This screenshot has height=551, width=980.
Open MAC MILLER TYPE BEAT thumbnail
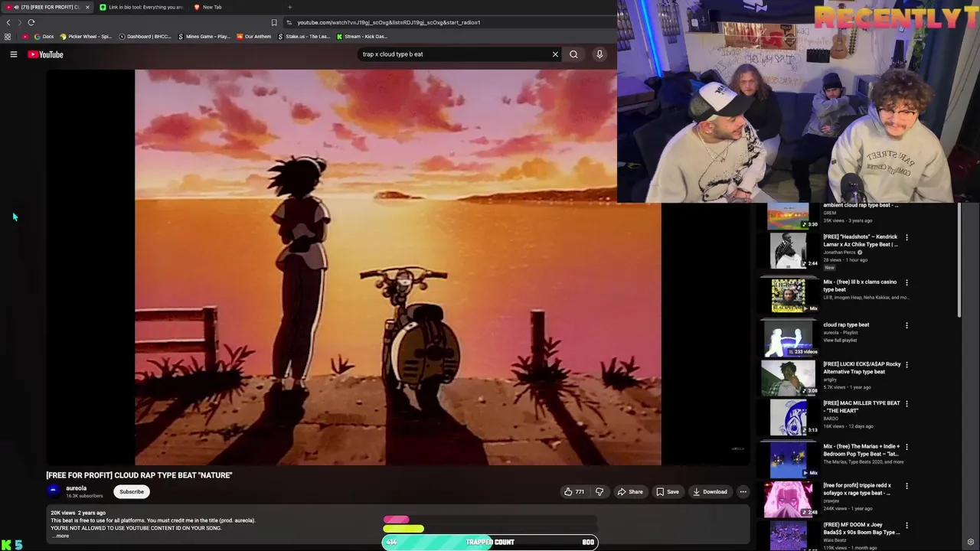coord(789,416)
